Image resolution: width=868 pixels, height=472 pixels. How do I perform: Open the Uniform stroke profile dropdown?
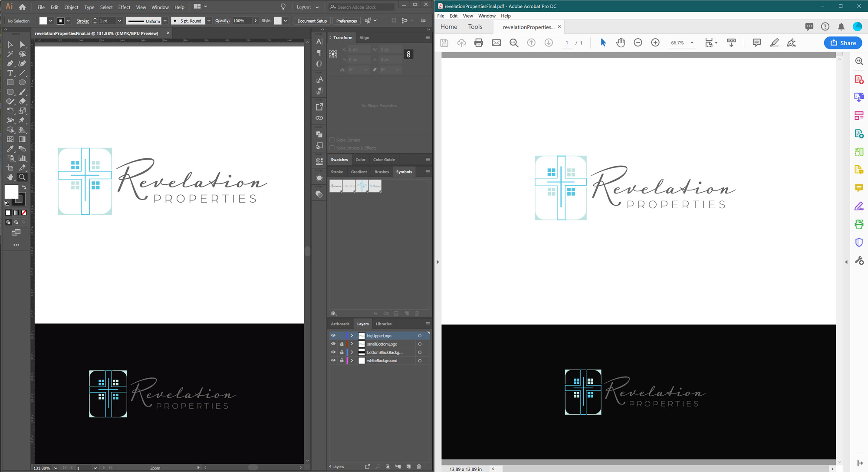click(x=165, y=21)
